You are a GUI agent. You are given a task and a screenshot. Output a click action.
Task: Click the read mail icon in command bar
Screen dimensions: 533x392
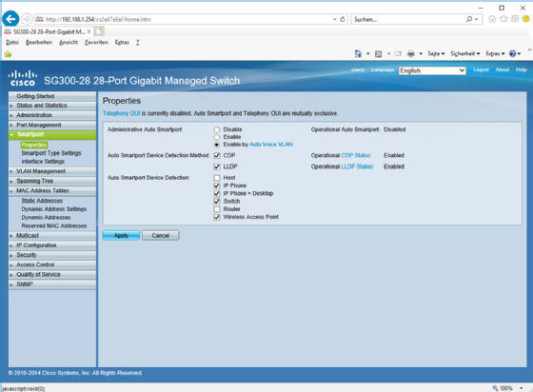coord(398,53)
